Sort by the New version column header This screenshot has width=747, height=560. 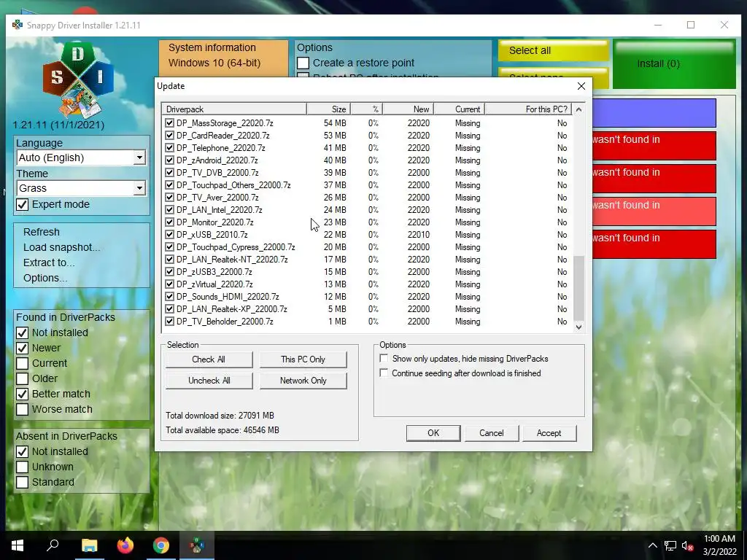(408, 109)
